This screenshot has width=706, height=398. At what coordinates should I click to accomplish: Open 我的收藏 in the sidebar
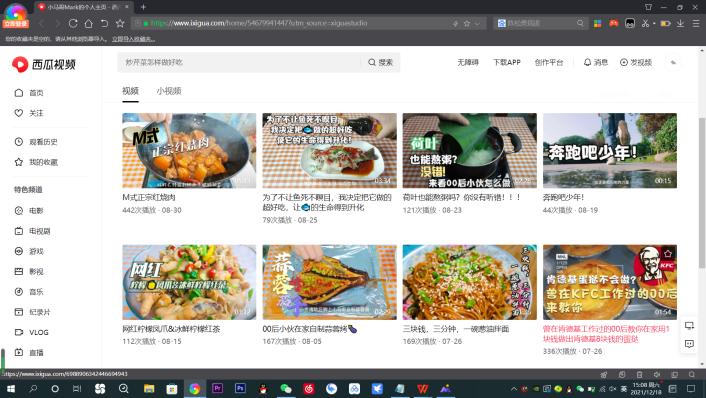click(36, 162)
